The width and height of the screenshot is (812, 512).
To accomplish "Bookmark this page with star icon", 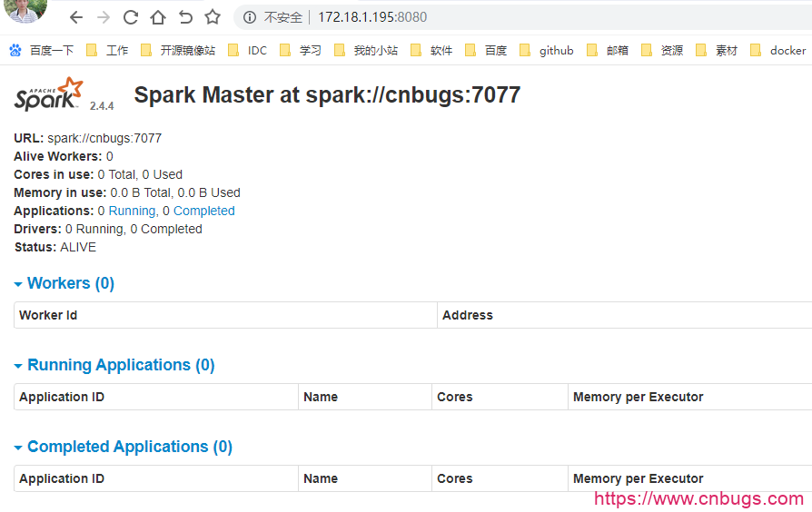I will (x=213, y=17).
